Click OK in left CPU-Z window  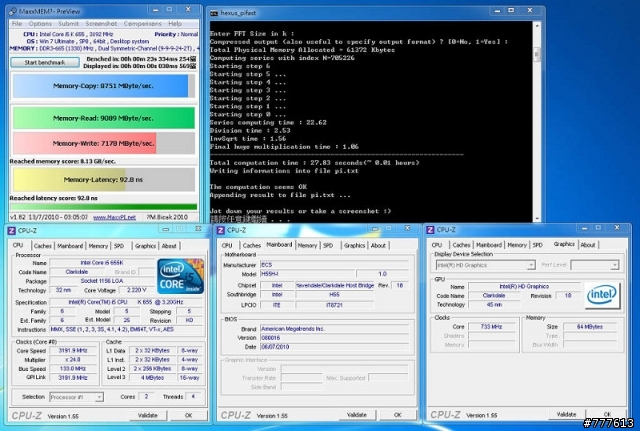pyautogui.click(x=188, y=415)
